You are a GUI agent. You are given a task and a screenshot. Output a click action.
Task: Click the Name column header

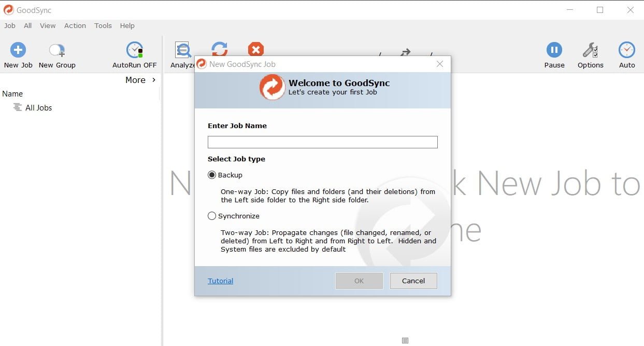pos(12,94)
